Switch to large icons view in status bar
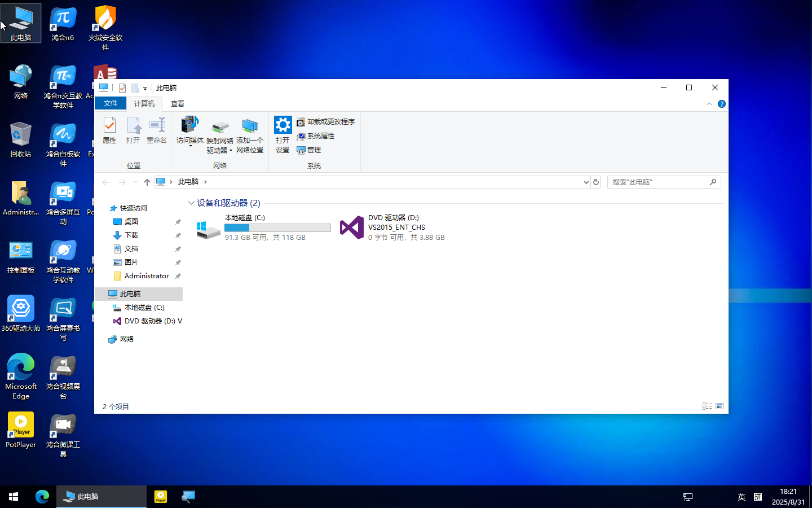Screen dimensions: 812x508 pyautogui.click(x=720, y=406)
